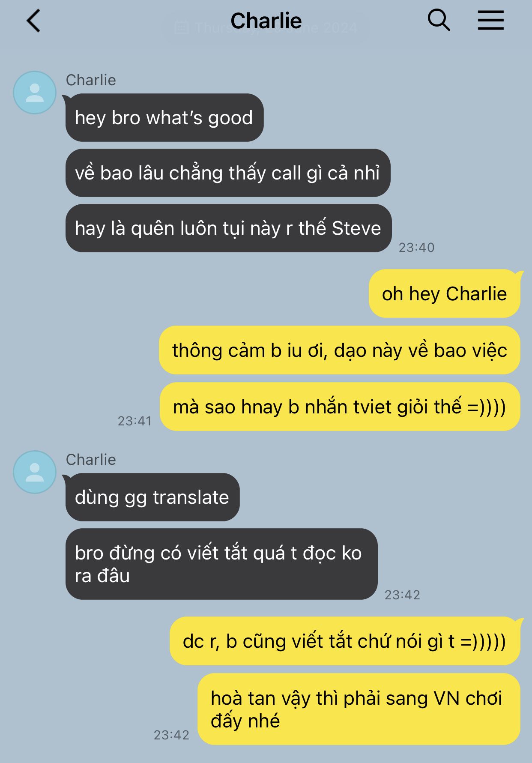Select the "bro đừng có viết tắt" bubble

(221, 564)
